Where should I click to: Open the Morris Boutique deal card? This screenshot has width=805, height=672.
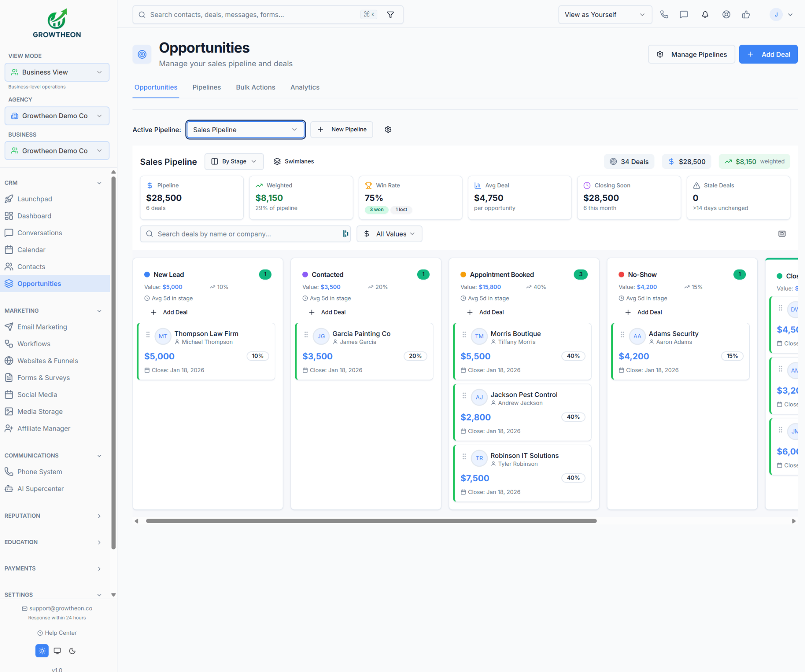(522, 351)
